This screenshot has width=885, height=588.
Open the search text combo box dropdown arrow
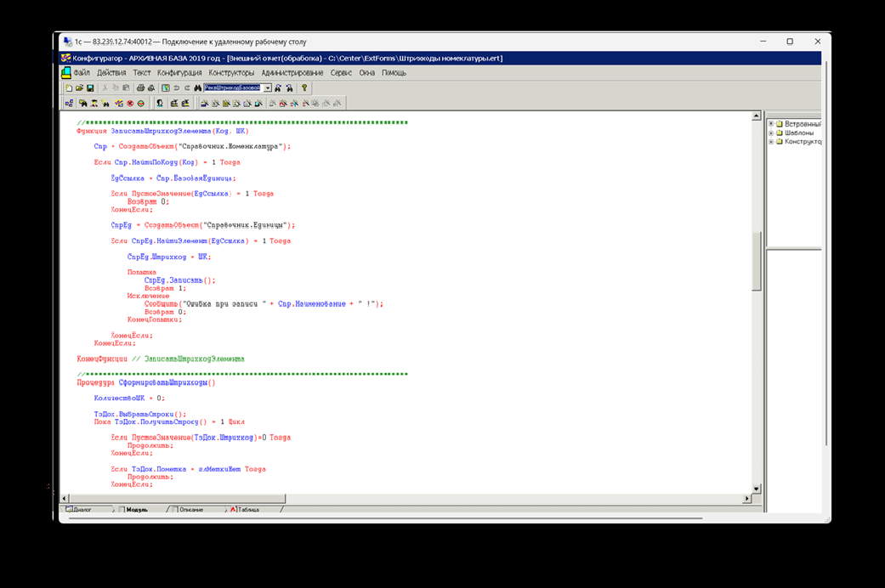[x=268, y=88]
